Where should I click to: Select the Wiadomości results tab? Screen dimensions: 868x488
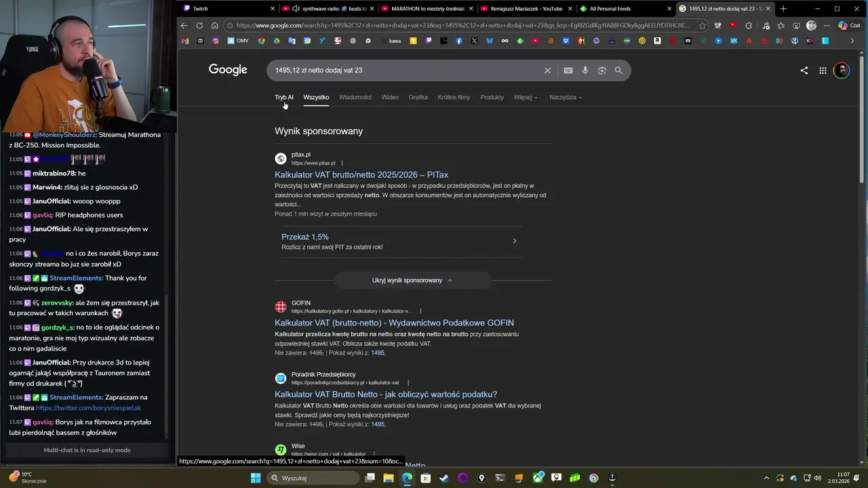point(355,97)
